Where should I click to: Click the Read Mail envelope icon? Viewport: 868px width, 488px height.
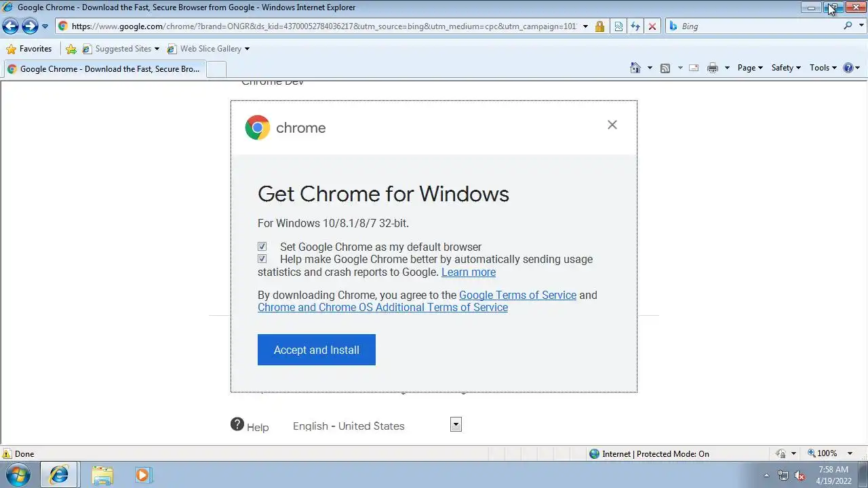tap(694, 68)
